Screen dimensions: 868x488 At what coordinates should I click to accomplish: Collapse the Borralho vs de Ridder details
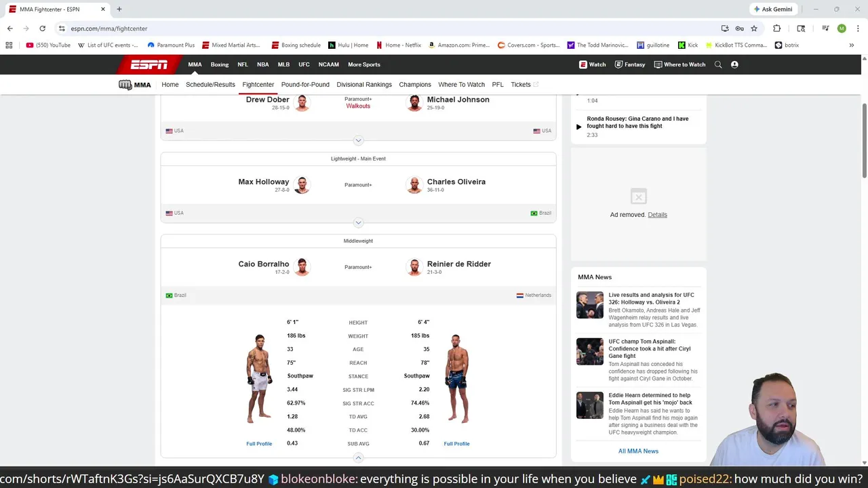pos(358,457)
